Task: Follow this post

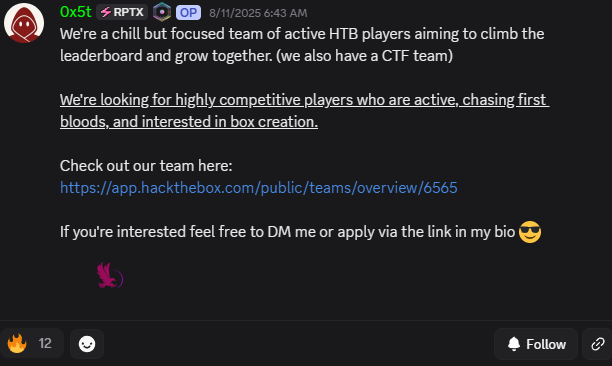Action: click(x=536, y=344)
